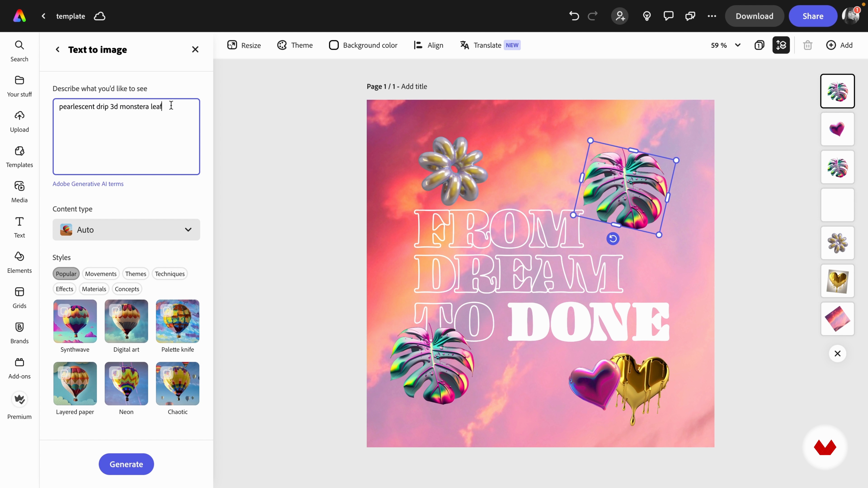868x488 pixels.
Task: Select the Materials styles tab
Action: [94, 289]
